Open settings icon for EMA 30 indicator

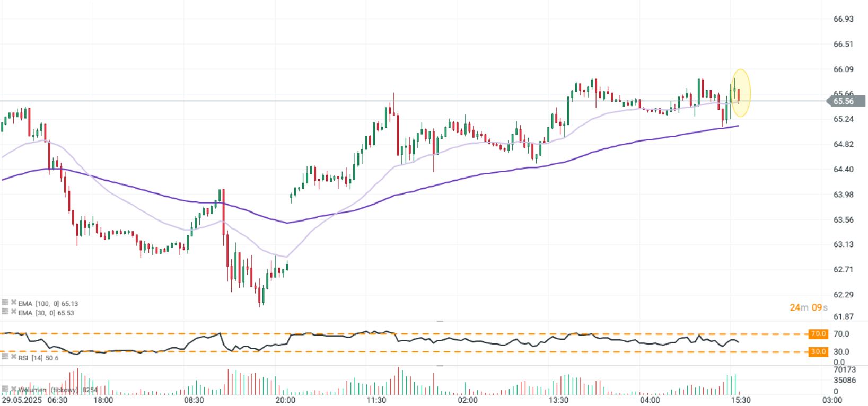click(x=5, y=312)
